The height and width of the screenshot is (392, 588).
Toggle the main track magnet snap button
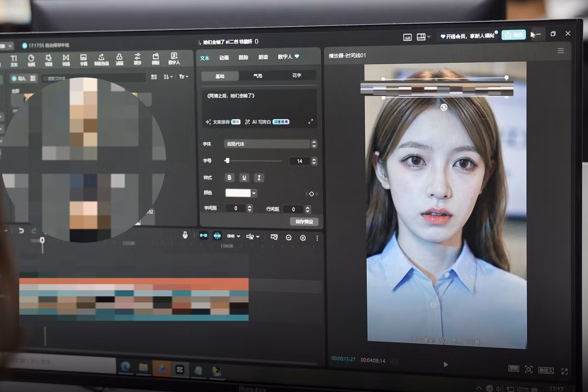[203, 235]
